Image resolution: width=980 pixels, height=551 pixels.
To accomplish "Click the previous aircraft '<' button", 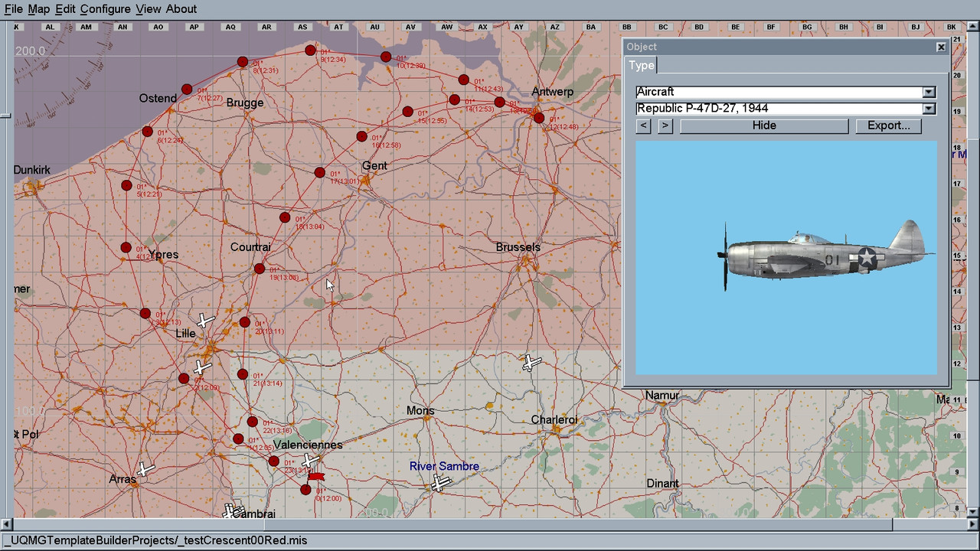I will (x=644, y=126).
